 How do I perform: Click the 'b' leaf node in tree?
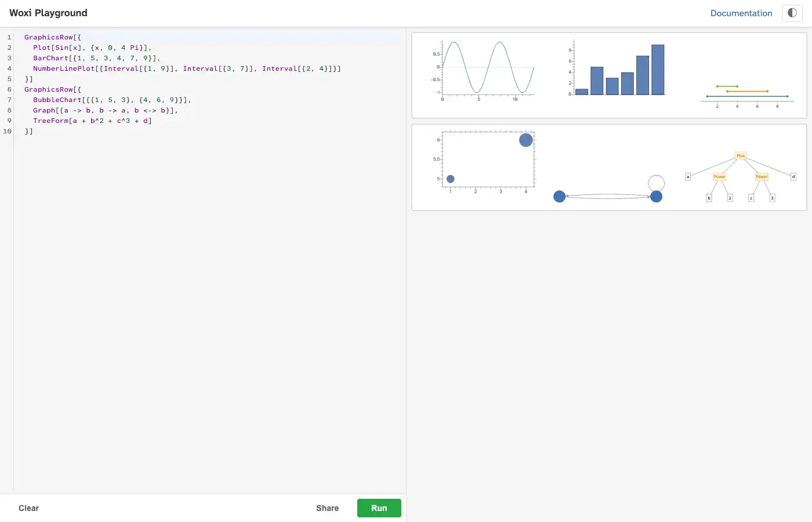[709, 198]
